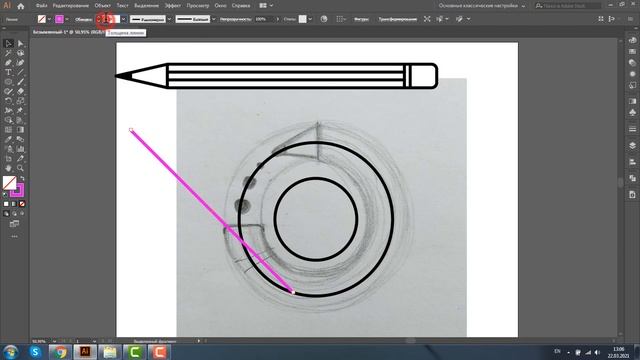Select the Line Segment tool

pos(20,72)
